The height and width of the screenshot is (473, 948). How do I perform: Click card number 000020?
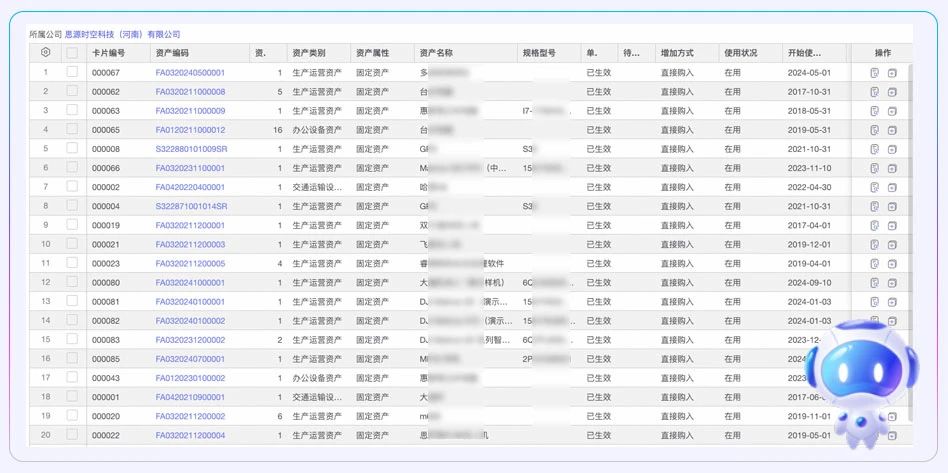tap(106, 416)
